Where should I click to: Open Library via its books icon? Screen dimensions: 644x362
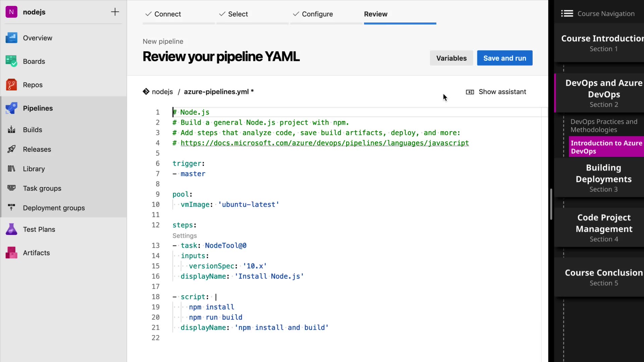coord(11,169)
